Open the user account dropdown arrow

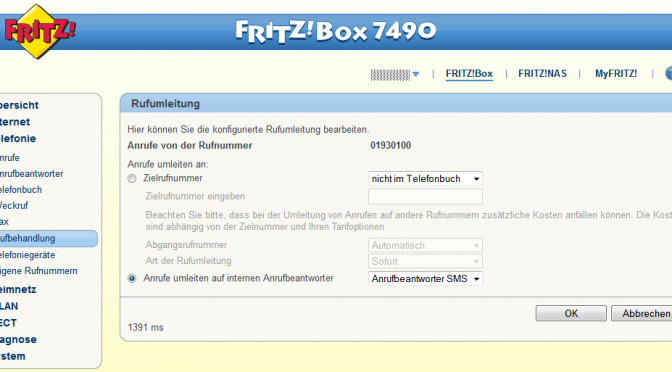pos(416,75)
